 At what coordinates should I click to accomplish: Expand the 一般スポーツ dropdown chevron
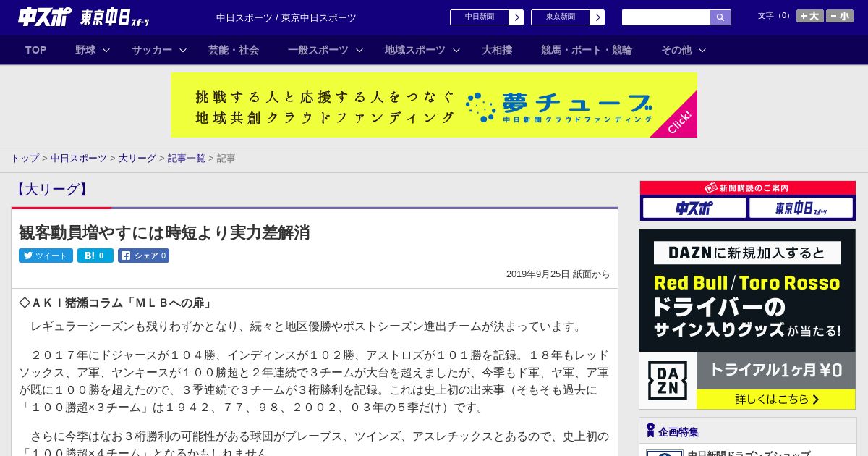click(359, 50)
